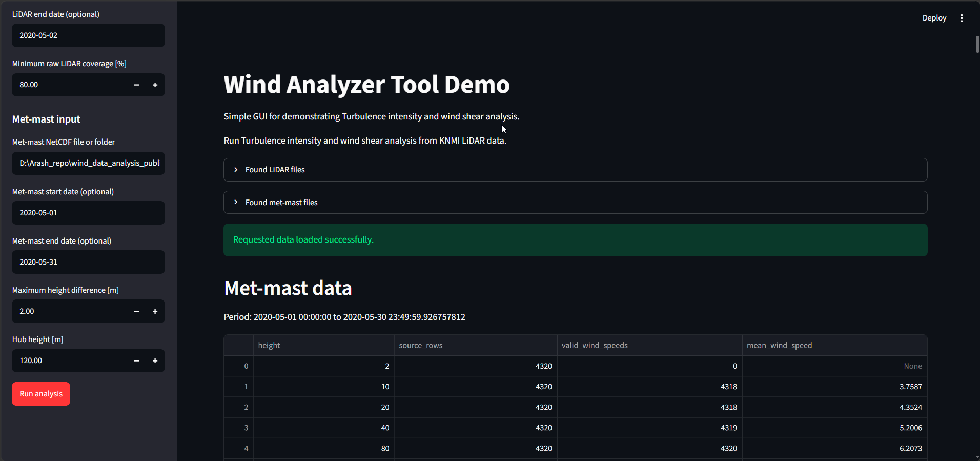Edit the Met-mast end date field
The height and width of the screenshot is (461, 980).
coord(88,262)
